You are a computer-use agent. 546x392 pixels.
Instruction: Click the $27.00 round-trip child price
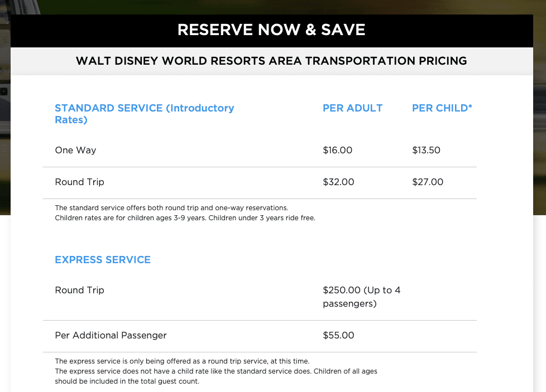[x=428, y=182]
